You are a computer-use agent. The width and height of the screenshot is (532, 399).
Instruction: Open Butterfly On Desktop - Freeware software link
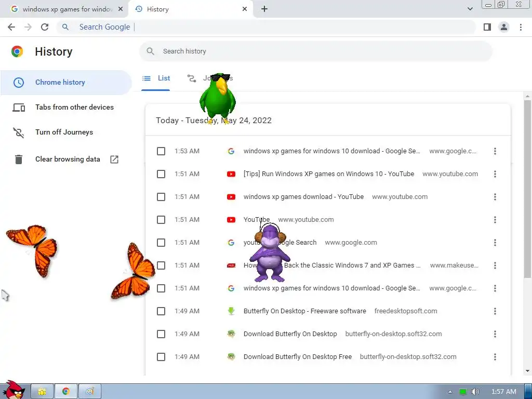304,311
